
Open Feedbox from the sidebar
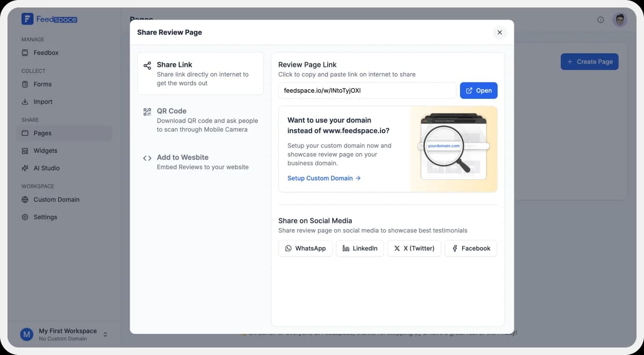(x=46, y=53)
